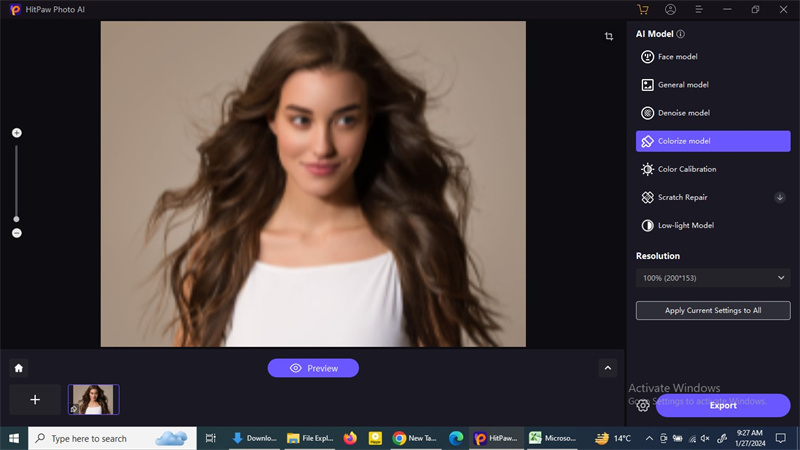Viewport: 800px width, 450px height.
Task: Select the Face model option
Action: pyautogui.click(x=712, y=57)
